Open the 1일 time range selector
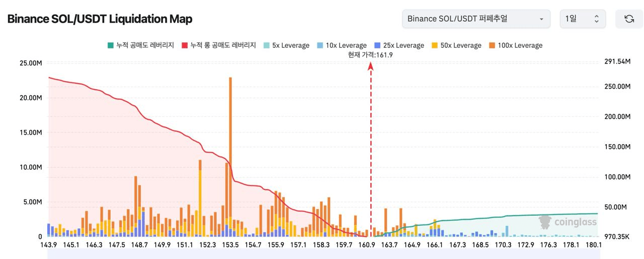Image resolution: width=644 pixels, height=259 pixels. point(583,19)
